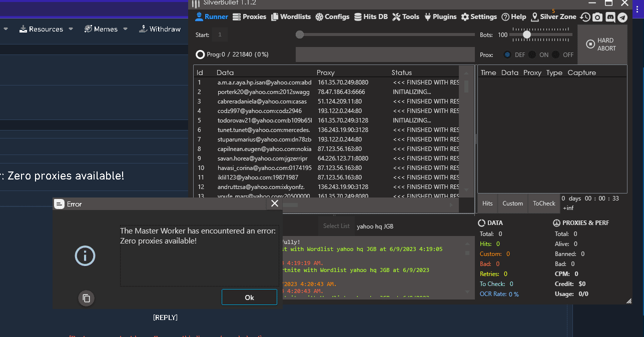Open the Resources menu on the forum page

46,29
